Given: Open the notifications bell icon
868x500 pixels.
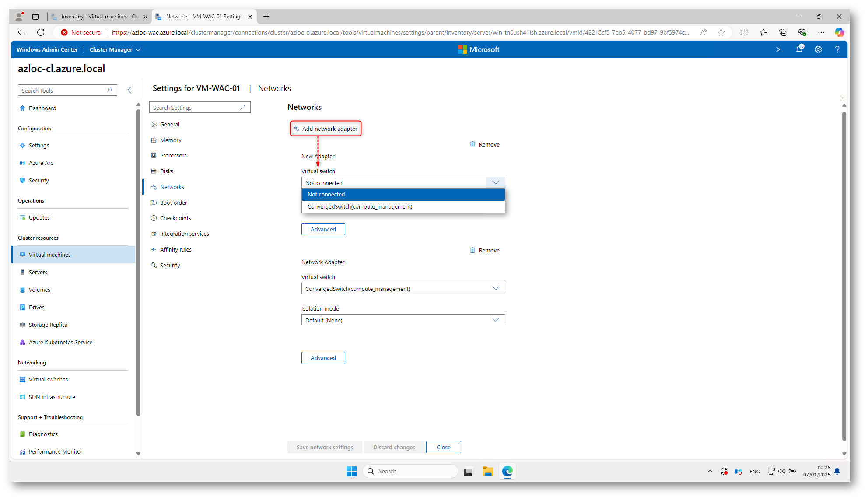Looking at the screenshot, I should tap(799, 49).
